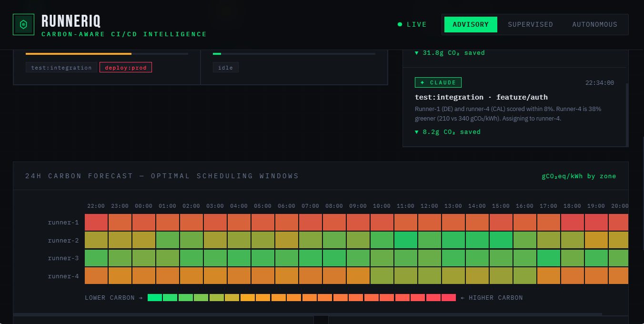Click the 22:00 column header in forecast

(x=96, y=206)
